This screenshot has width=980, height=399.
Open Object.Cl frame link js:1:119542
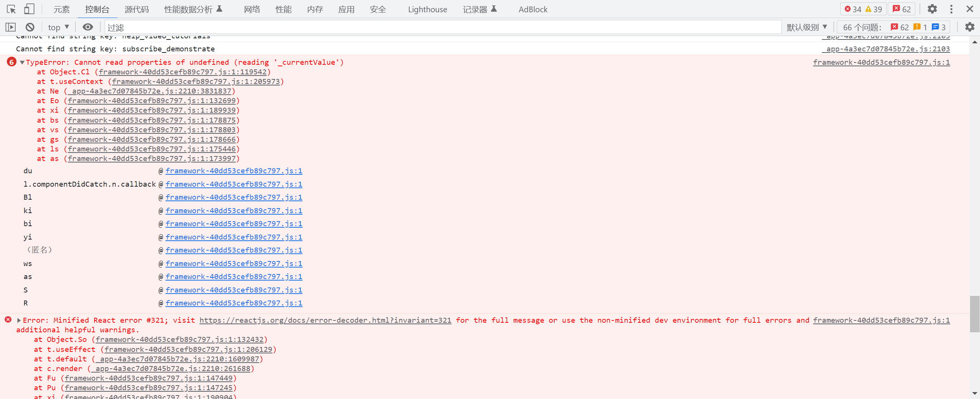[183, 72]
